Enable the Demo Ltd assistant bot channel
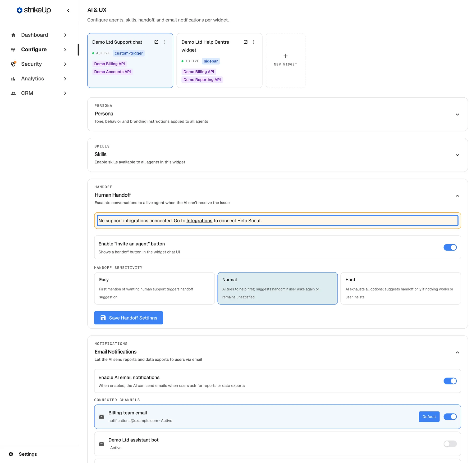Viewport: 476px width, 463px height. [x=450, y=444]
